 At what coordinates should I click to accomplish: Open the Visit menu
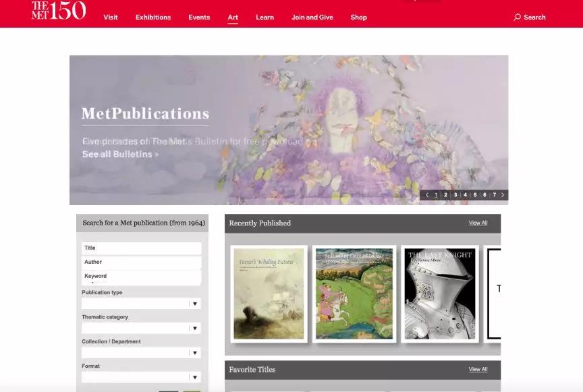111,17
